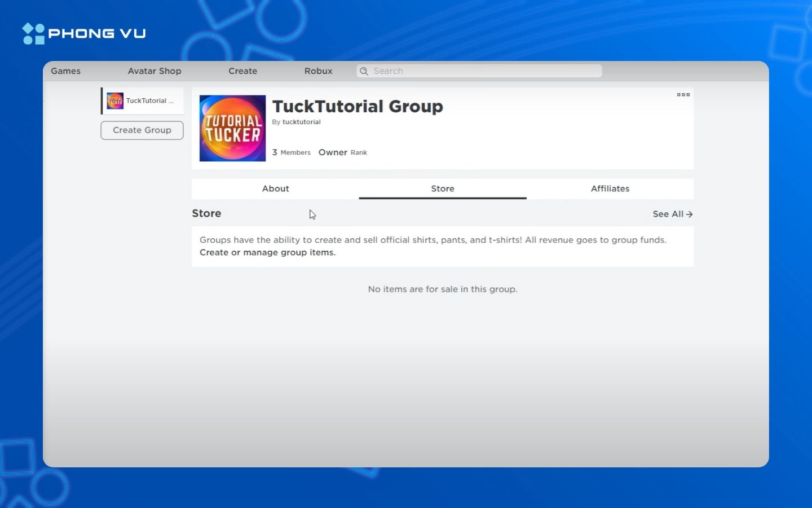Click the 3 Members count
The image size is (812, 508).
(x=292, y=152)
